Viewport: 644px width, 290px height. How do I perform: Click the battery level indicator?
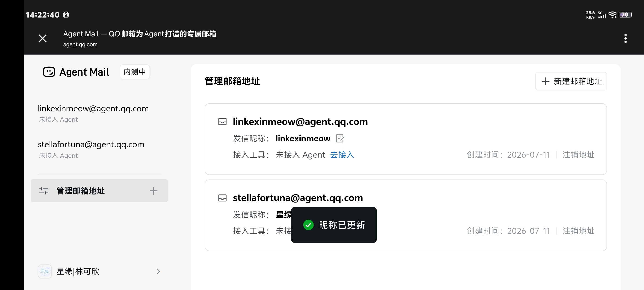point(625,15)
